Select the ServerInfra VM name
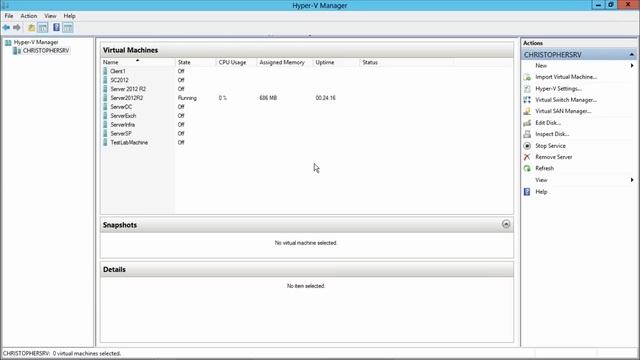This screenshot has height=360, width=640. click(x=122, y=125)
